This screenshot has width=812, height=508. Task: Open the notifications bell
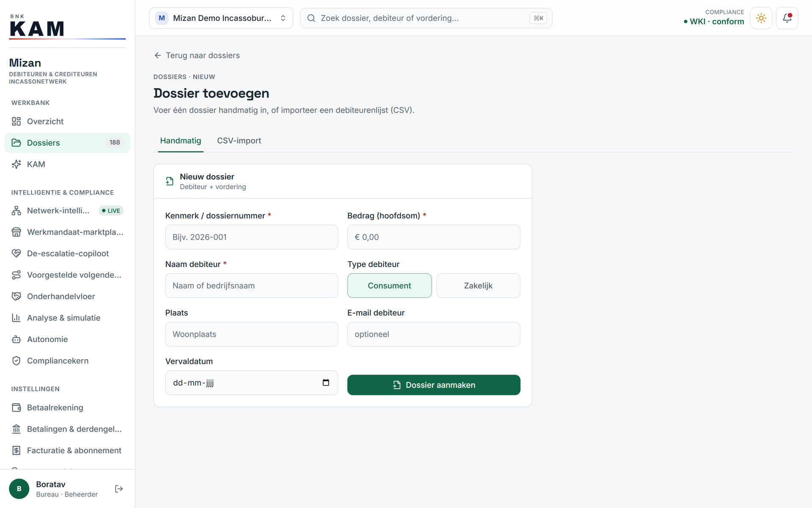click(x=787, y=18)
